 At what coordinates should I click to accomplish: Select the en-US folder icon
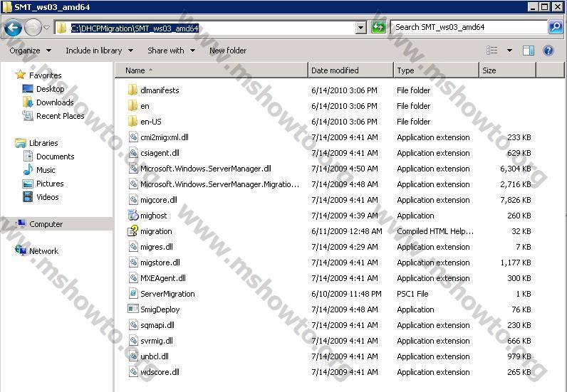[x=132, y=122]
